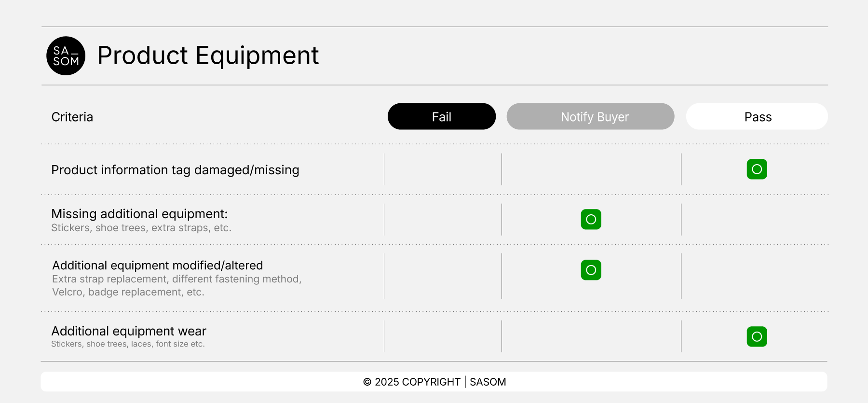Select the gray Notify Buyer pill
Image resolution: width=868 pixels, height=403 pixels.
pyautogui.click(x=590, y=117)
